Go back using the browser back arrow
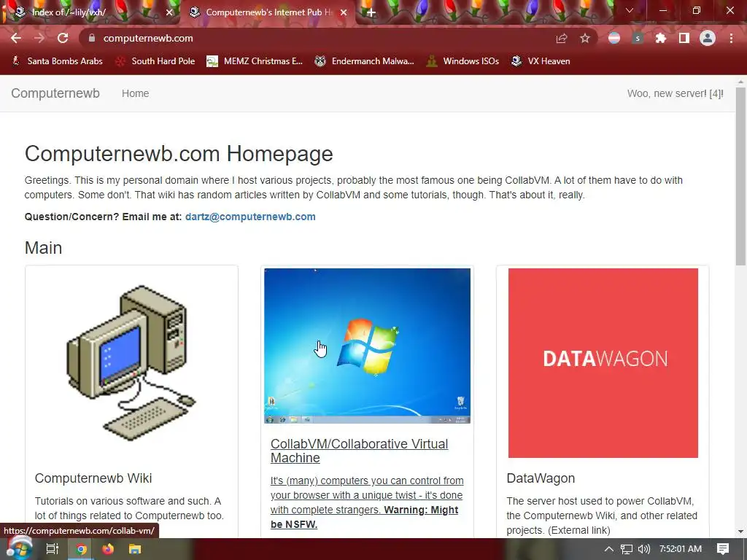 coord(16,38)
